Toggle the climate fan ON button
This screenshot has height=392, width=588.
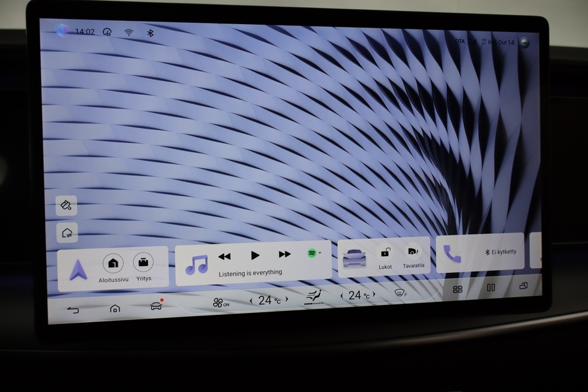220,302
